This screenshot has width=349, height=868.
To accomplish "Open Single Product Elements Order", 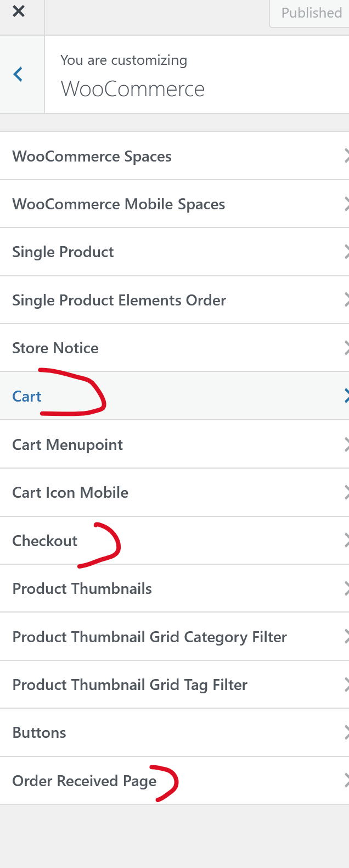I will pyautogui.click(x=119, y=301).
